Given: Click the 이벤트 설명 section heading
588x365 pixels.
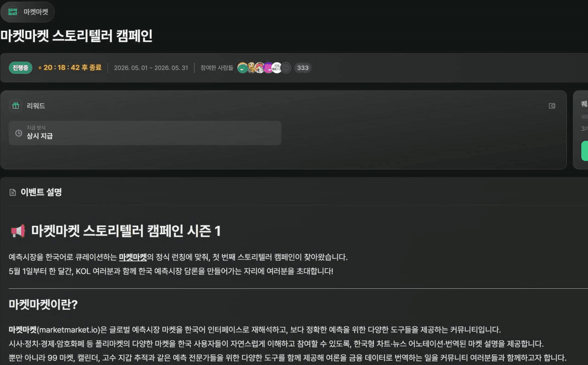Looking at the screenshot, I should click(x=41, y=192).
